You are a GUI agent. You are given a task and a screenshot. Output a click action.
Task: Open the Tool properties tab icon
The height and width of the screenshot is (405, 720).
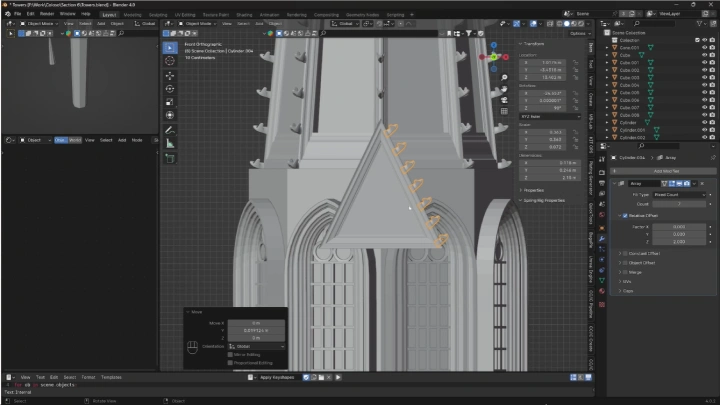pos(602,159)
